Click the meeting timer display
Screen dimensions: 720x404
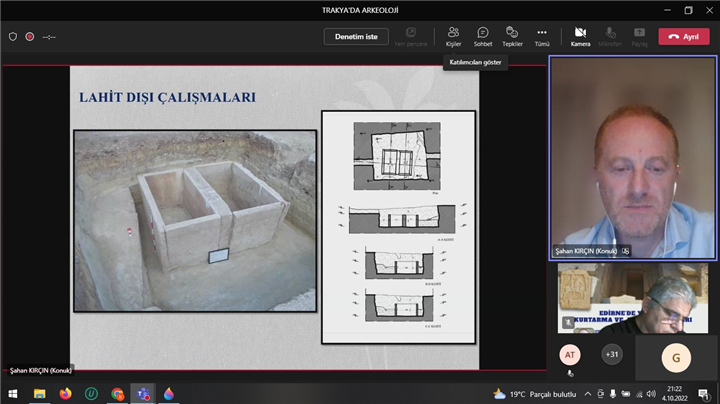pyautogui.click(x=49, y=37)
